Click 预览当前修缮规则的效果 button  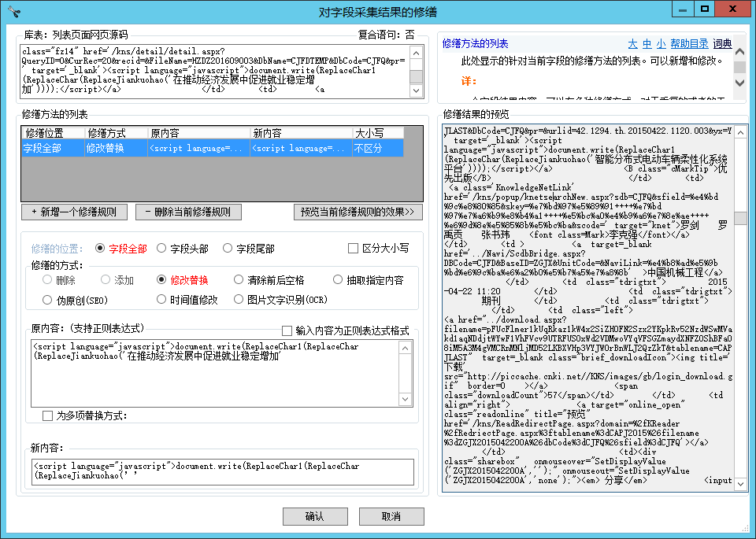pyautogui.click(x=358, y=212)
